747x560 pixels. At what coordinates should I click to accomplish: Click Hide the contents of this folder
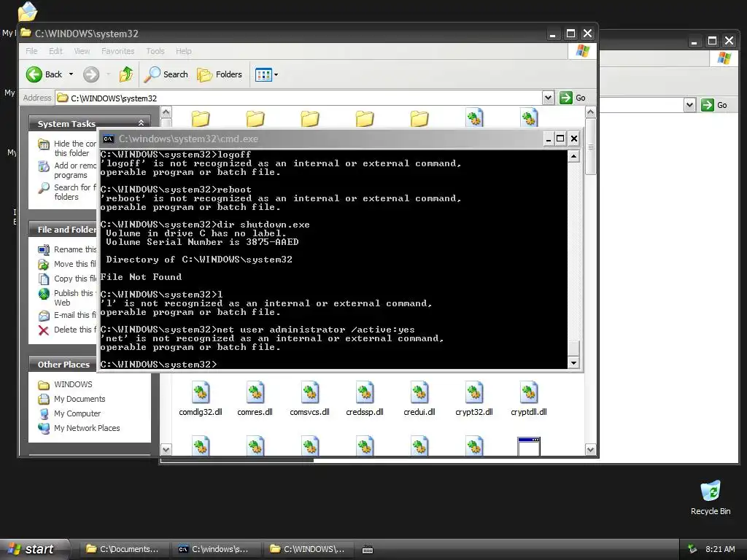(x=67, y=148)
